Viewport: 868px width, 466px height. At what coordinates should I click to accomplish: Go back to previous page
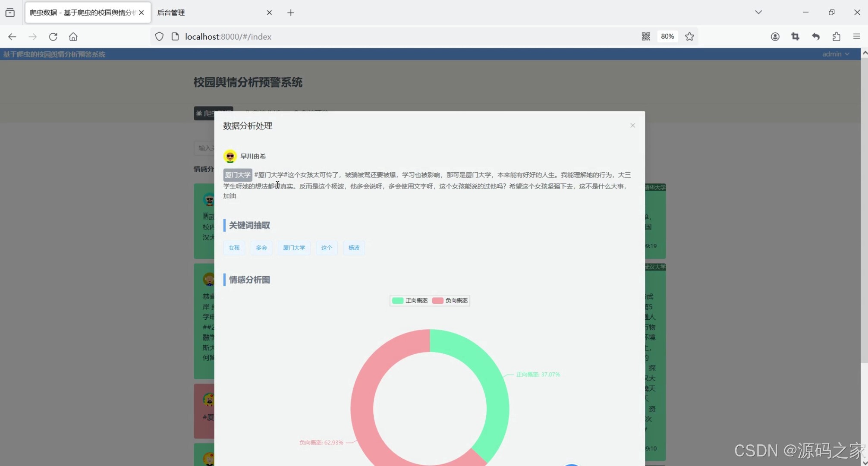[x=12, y=37]
